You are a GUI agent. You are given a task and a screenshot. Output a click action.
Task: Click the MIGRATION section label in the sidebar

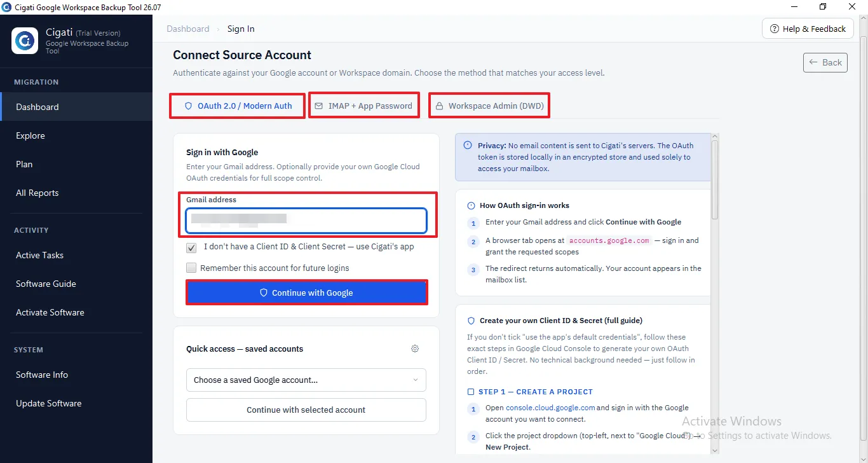coord(36,82)
